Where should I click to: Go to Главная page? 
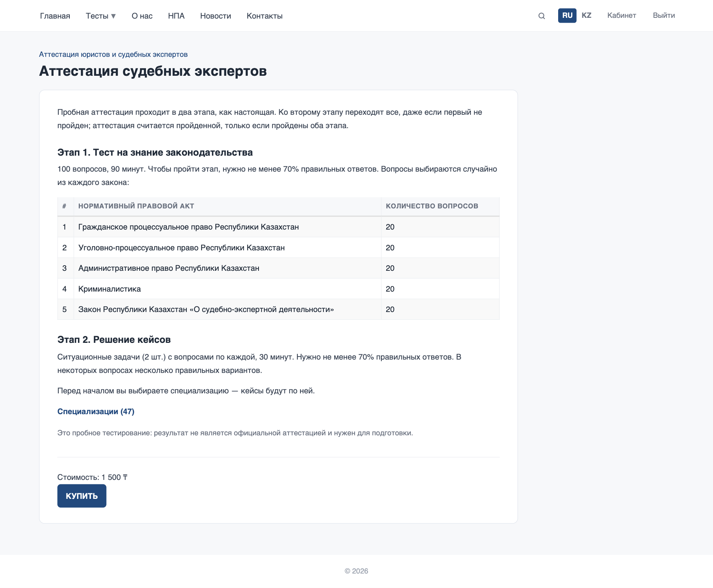55,16
